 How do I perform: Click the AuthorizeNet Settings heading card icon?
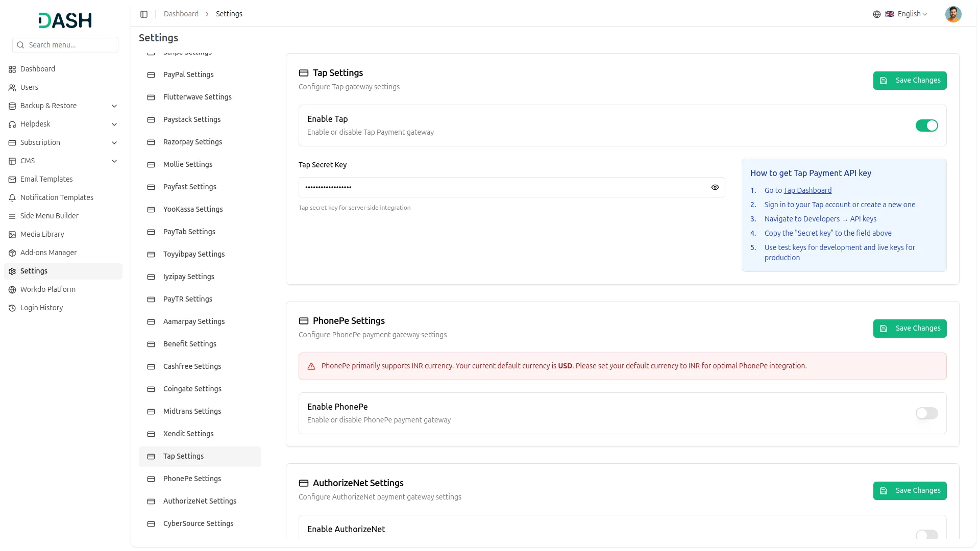[304, 483]
